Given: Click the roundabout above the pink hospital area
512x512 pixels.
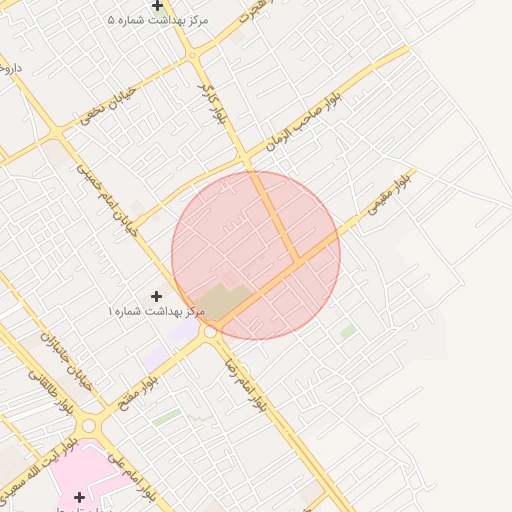Looking at the screenshot, I should coord(89,426).
